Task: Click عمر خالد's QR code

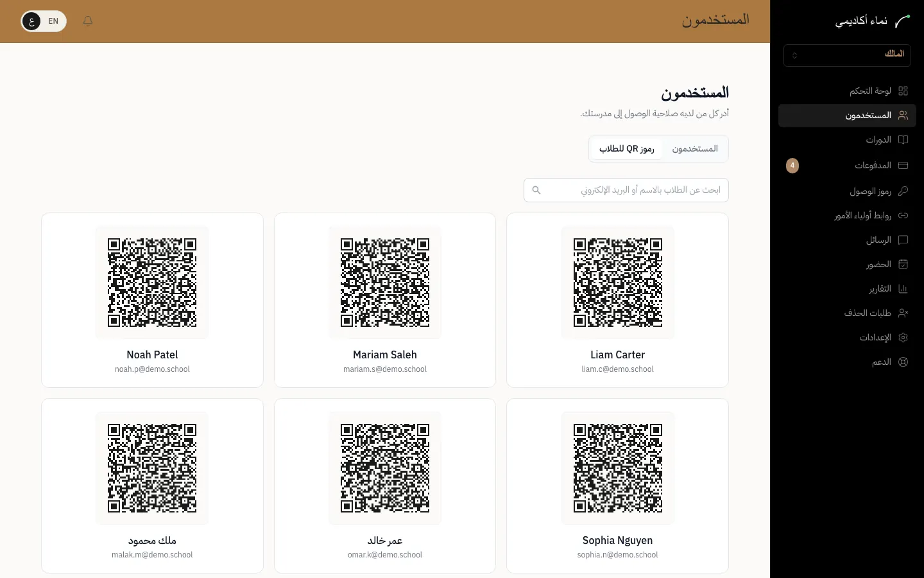Action: 385,468
